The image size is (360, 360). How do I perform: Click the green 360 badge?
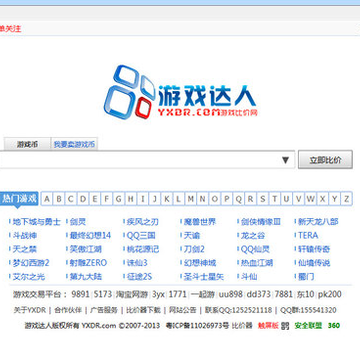[x=334, y=326]
